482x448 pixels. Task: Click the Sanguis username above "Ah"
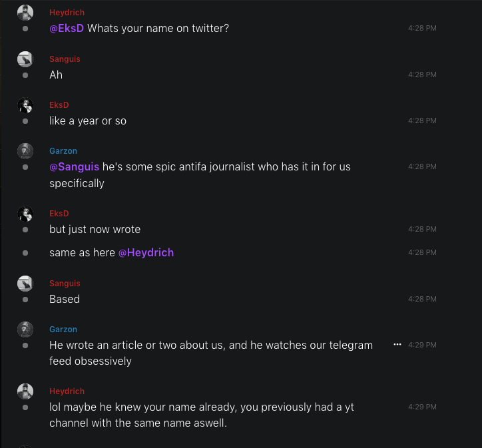tap(65, 59)
